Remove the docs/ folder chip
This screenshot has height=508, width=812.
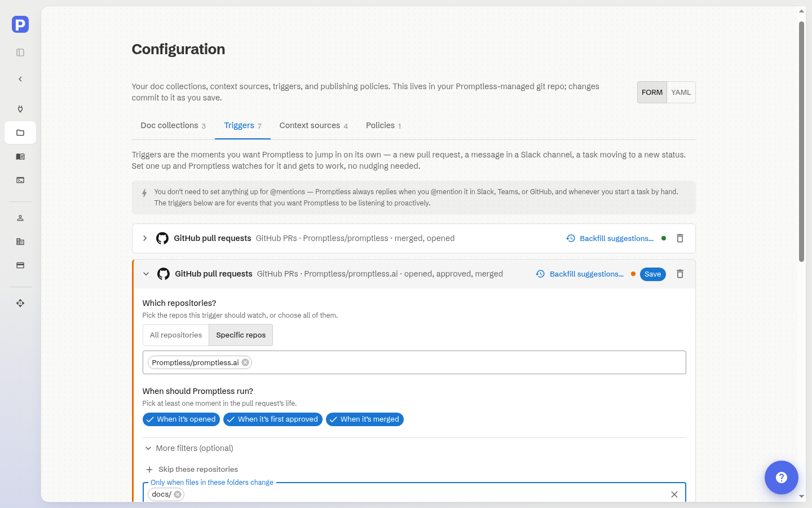178,494
